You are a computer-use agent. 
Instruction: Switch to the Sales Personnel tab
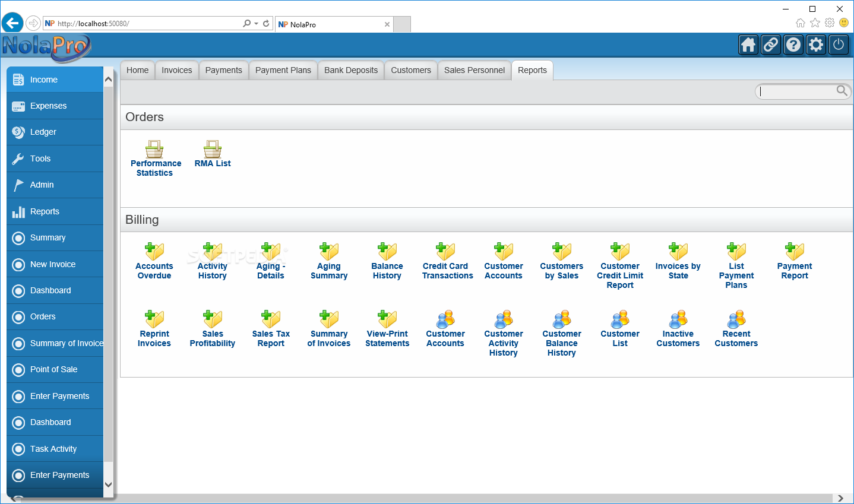[x=475, y=70]
